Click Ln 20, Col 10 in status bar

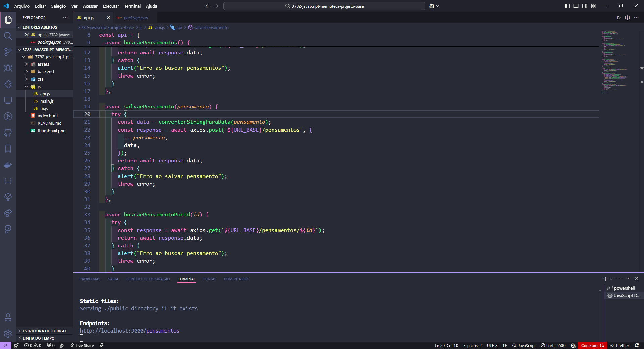tap(446, 345)
